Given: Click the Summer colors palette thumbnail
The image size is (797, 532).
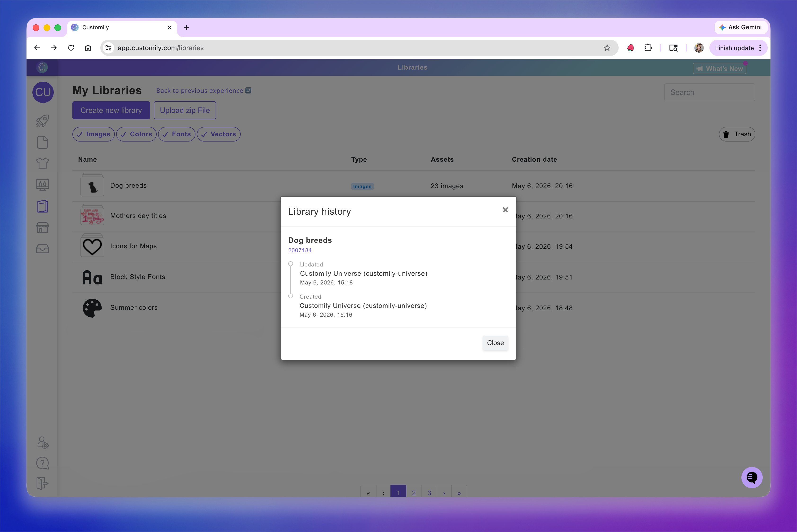Looking at the screenshot, I should [92, 308].
